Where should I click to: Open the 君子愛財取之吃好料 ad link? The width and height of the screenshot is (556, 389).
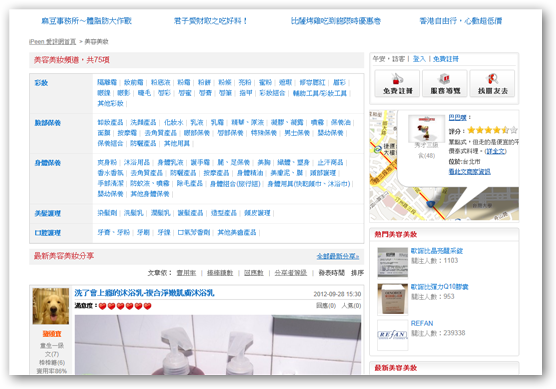[211, 21]
